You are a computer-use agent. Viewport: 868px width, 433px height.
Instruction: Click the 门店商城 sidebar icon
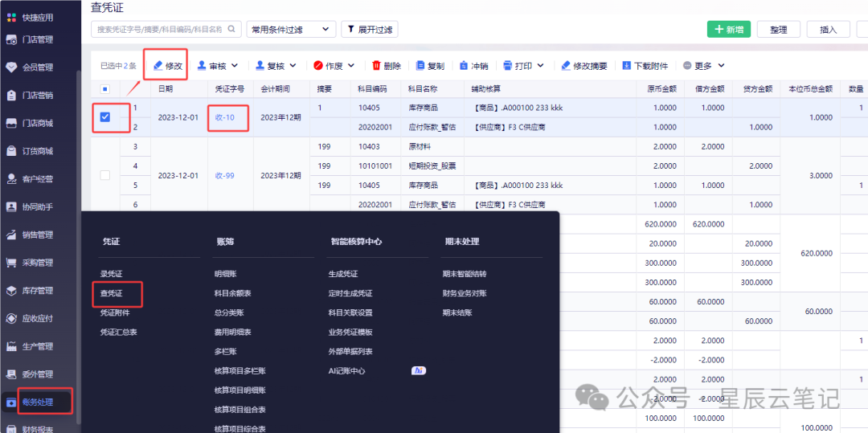pyautogui.click(x=11, y=124)
